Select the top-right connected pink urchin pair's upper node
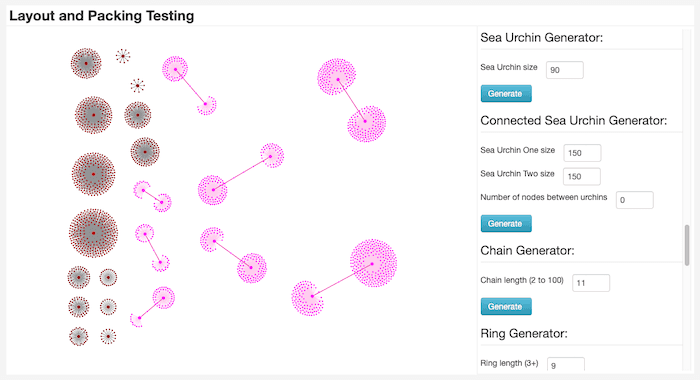700x380 pixels. click(337, 77)
